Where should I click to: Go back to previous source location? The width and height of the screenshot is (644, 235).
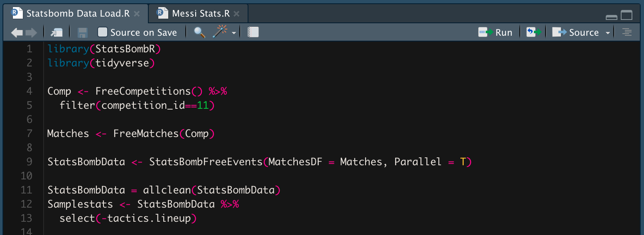click(x=17, y=32)
